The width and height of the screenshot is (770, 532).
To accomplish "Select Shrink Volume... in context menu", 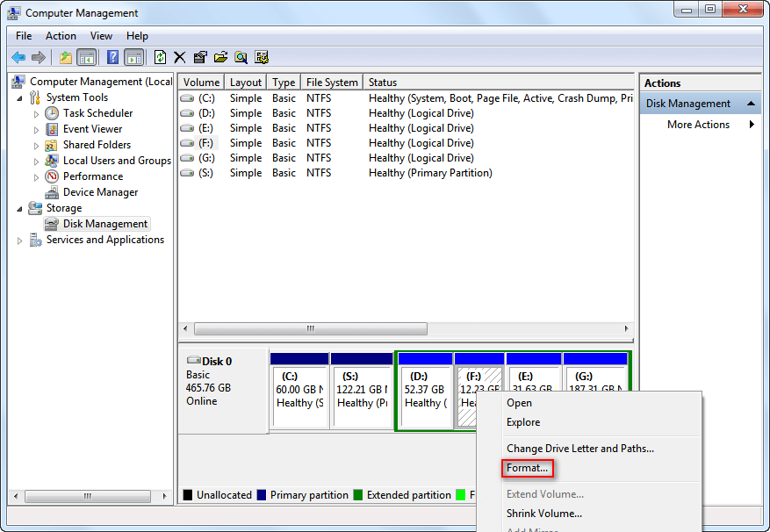I will click(x=544, y=514).
